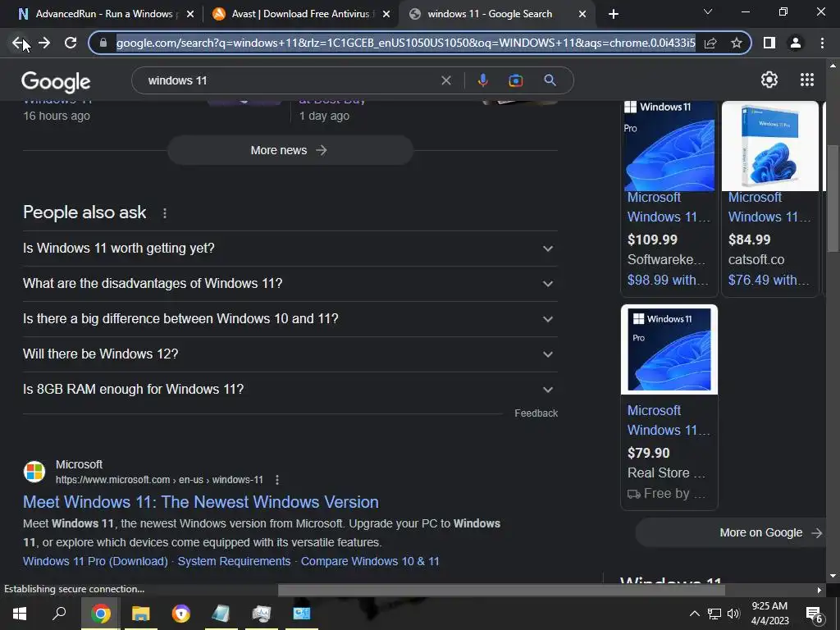Search by image with the camera icon
Image resolution: width=840 pixels, height=630 pixels.
click(x=515, y=81)
